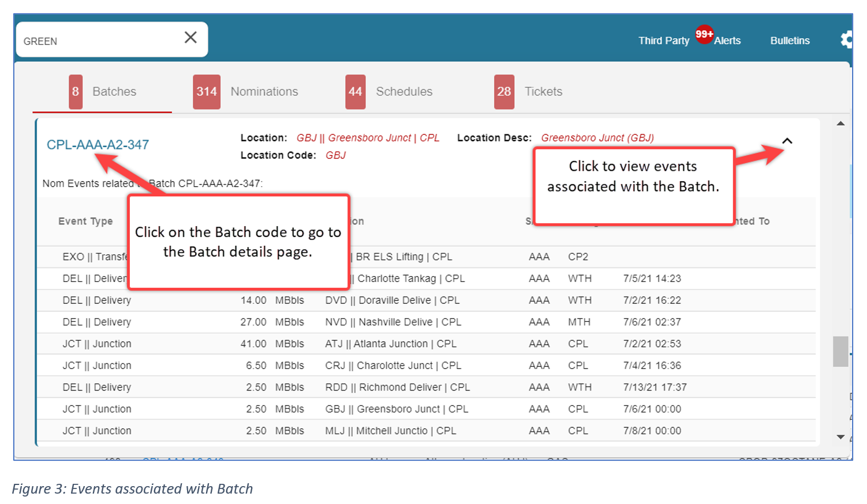Clear the GREEN search text with X
This screenshot has width=867, height=504.
coord(190,38)
